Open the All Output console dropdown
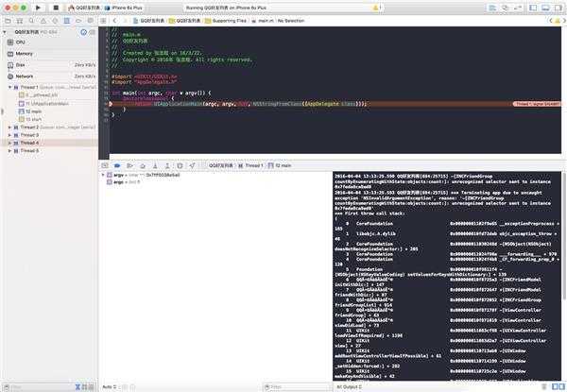 [x=350, y=387]
